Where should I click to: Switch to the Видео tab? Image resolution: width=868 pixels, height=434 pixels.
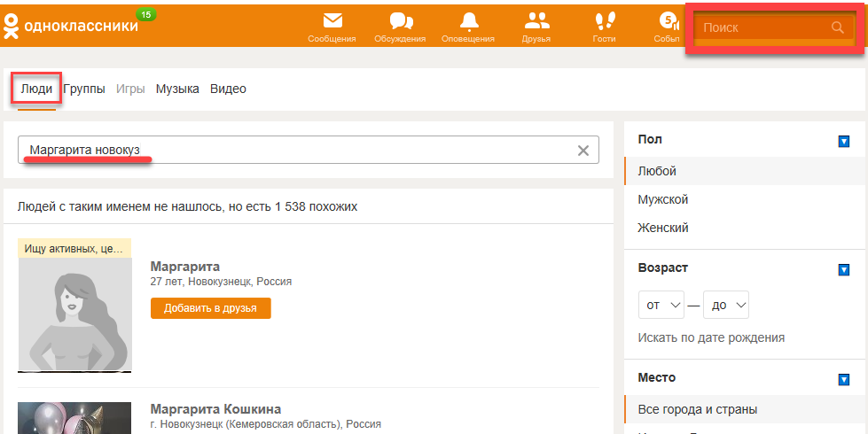[228, 89]
